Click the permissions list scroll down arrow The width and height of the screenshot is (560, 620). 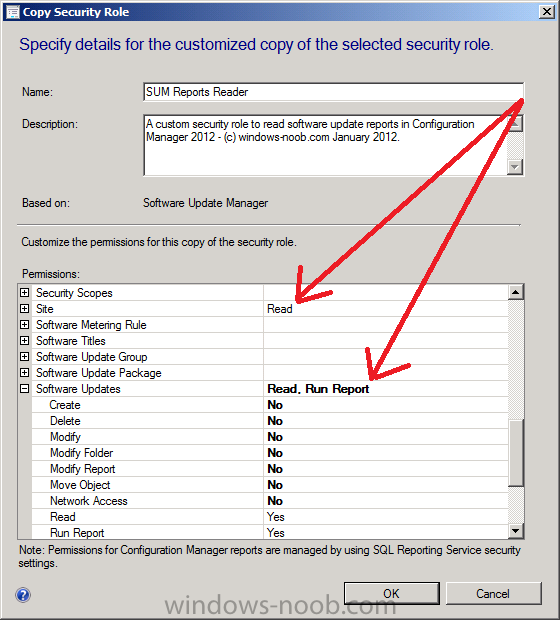point(515,531)
